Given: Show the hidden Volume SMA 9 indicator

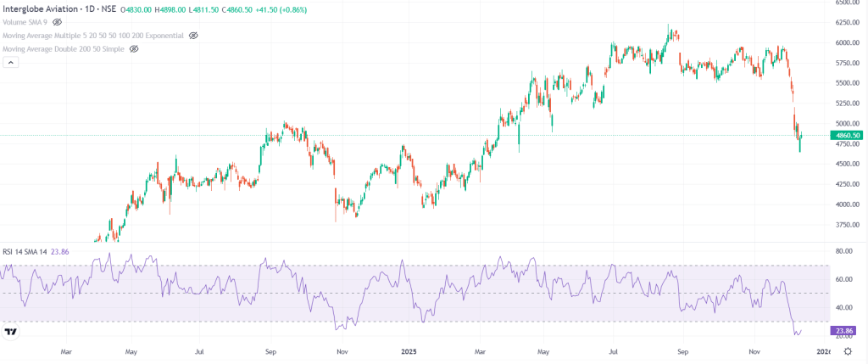Looking at the screenshot, I should click(x=58, y=22).
